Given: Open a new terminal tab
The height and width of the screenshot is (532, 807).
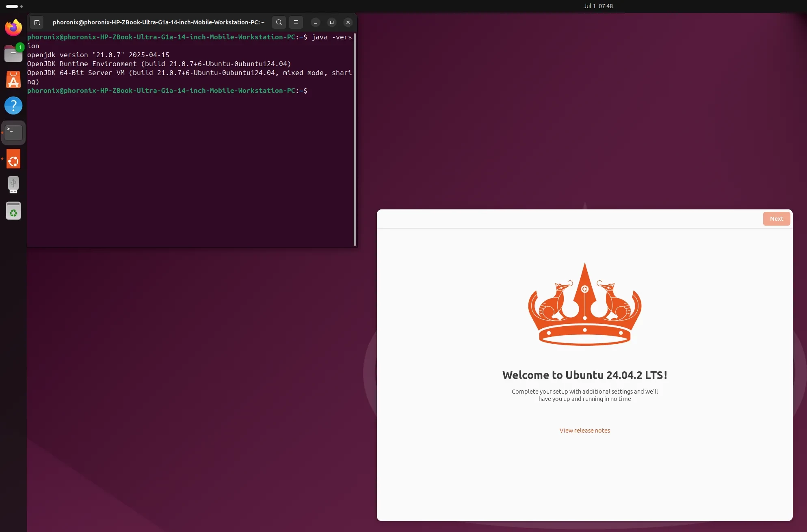Looking at the screenshot, I should click(x=37, y=22).
